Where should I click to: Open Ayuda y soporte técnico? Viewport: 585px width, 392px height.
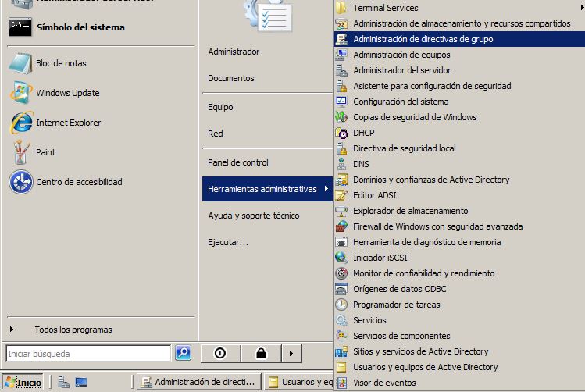click(254, 216)
